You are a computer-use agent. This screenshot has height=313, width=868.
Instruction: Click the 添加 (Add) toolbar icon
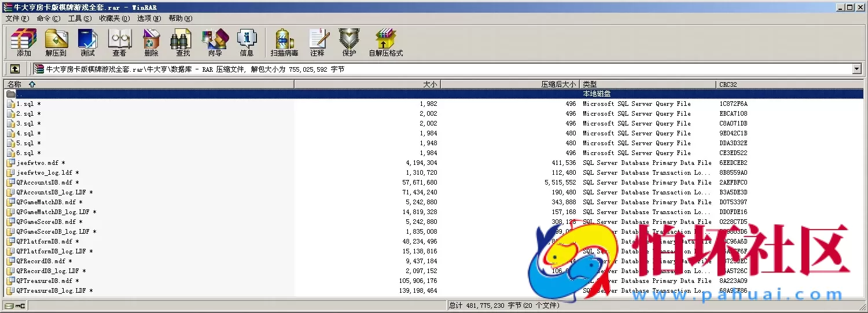click(x=24, y=42)
